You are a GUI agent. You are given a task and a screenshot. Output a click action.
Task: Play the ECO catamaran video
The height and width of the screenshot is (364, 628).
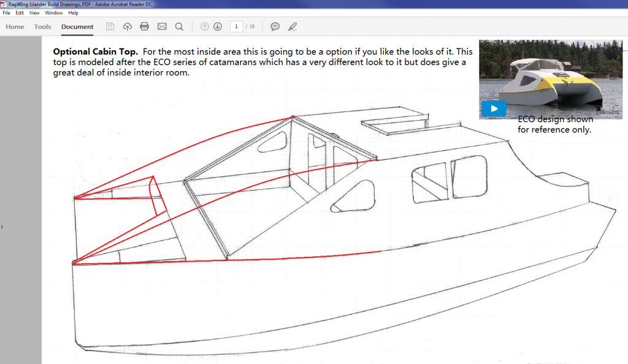[494, 108]
